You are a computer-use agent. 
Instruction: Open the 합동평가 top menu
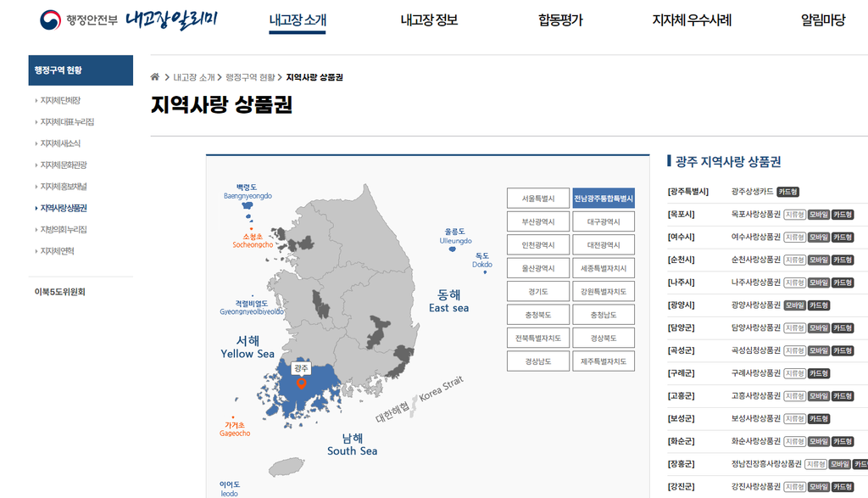560,20
